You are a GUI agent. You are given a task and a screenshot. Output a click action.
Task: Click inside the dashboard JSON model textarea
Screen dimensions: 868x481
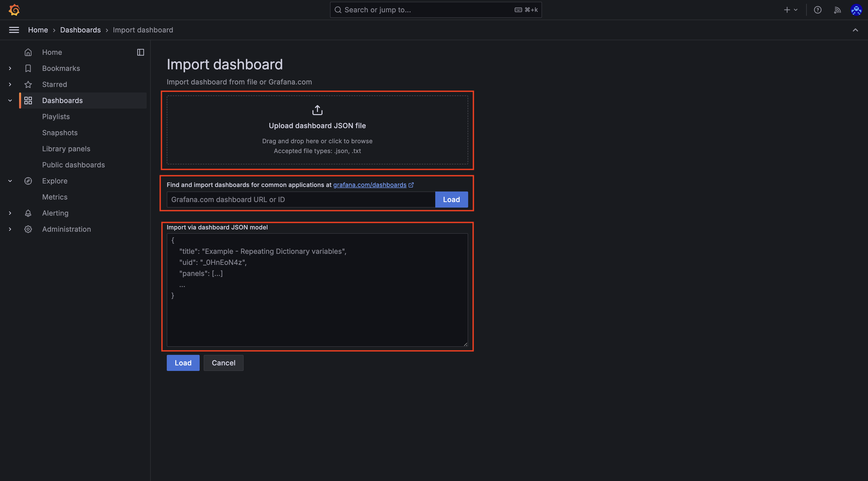tap(317, 290)
